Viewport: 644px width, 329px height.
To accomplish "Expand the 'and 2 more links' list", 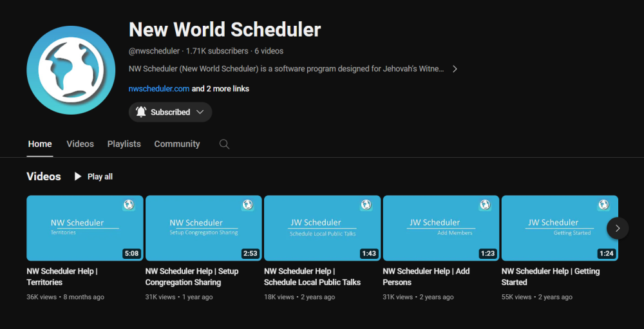I will pos(220,89).
